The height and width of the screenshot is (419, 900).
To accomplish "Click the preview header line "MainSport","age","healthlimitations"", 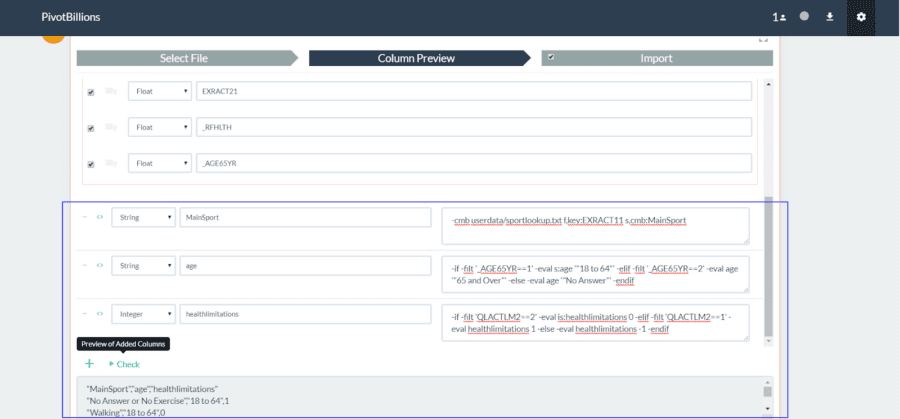I will click(x=152, y=389).
